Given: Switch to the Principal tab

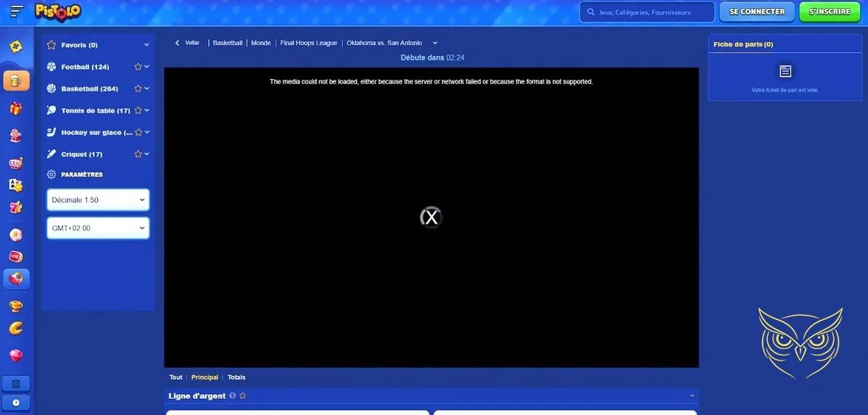Looking at the screenshot, I should point(204,377).
